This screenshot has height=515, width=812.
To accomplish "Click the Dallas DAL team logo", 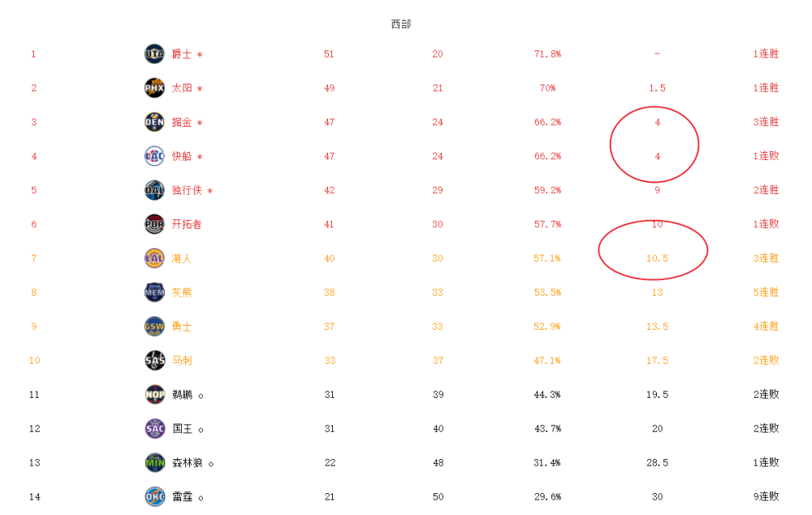I will click(154, 190).
